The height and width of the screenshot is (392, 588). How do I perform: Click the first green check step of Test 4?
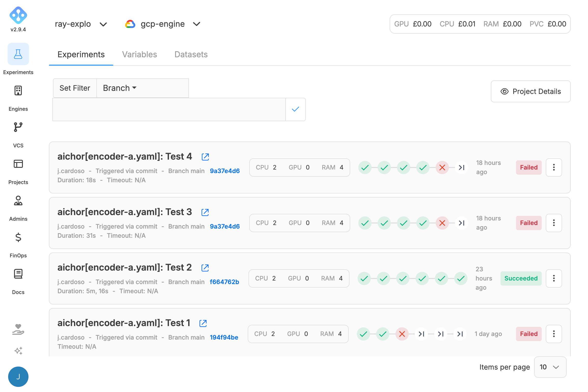click(x=365, y=167)
